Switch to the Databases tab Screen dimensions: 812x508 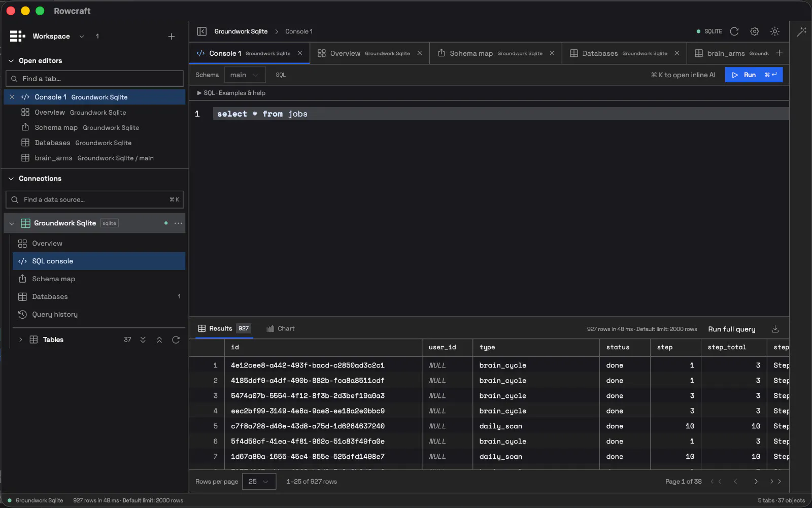tap(624, 53)
